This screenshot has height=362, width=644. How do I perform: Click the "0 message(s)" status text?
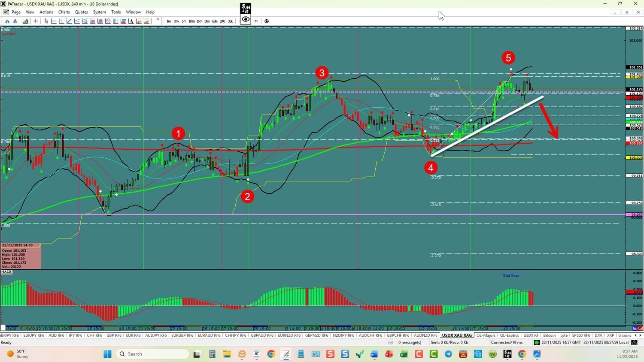(410, 343)
